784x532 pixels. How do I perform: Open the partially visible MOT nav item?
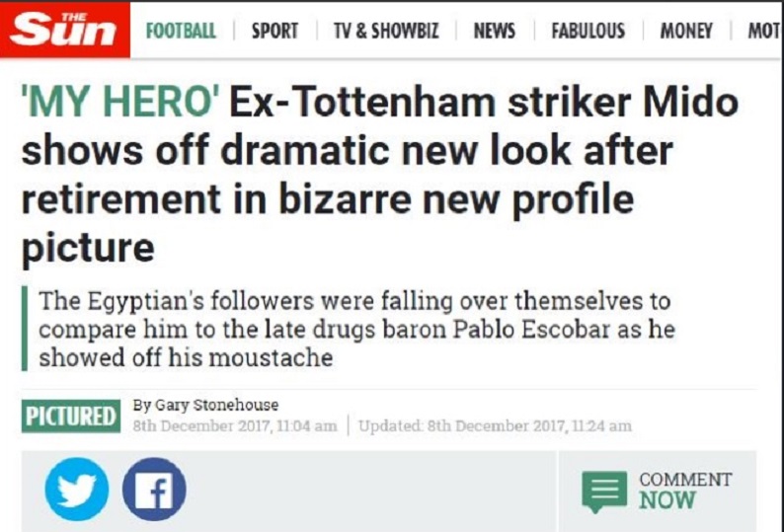tap(764, 31)
